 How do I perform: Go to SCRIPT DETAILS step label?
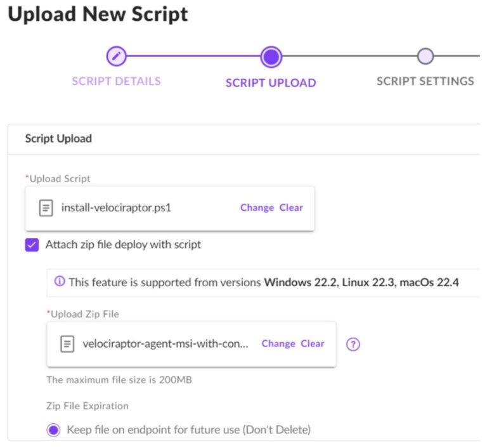click(x=116, y=81)
